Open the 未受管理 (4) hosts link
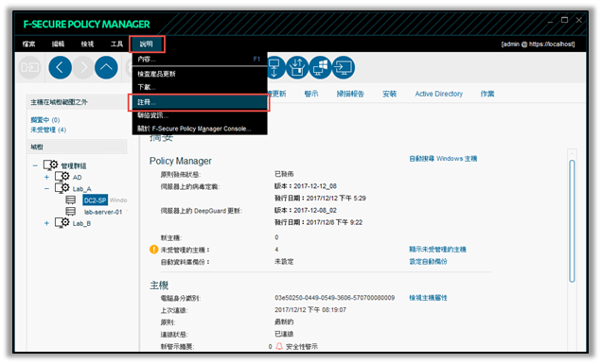The width and height of the screenshot is (601, 364). (48, 130)
